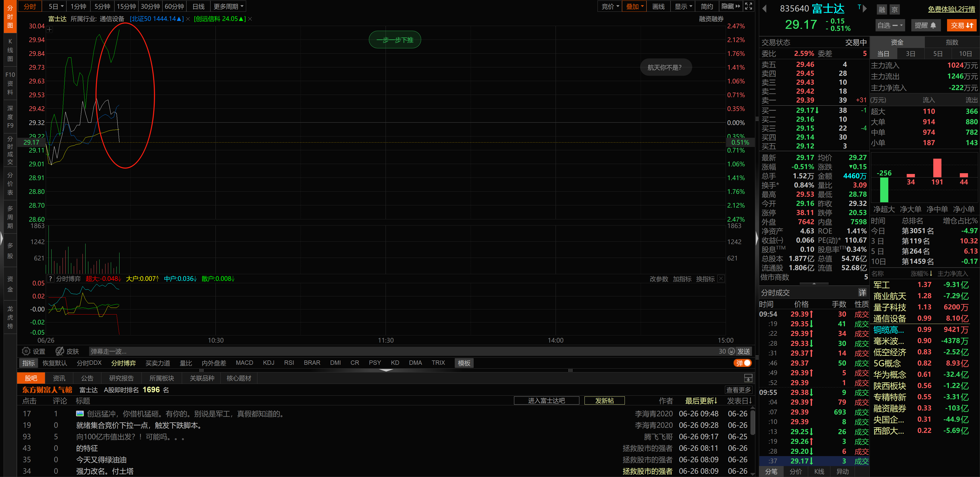
Task: Open the 竞价 dropdown
Action: coord(610,6)
